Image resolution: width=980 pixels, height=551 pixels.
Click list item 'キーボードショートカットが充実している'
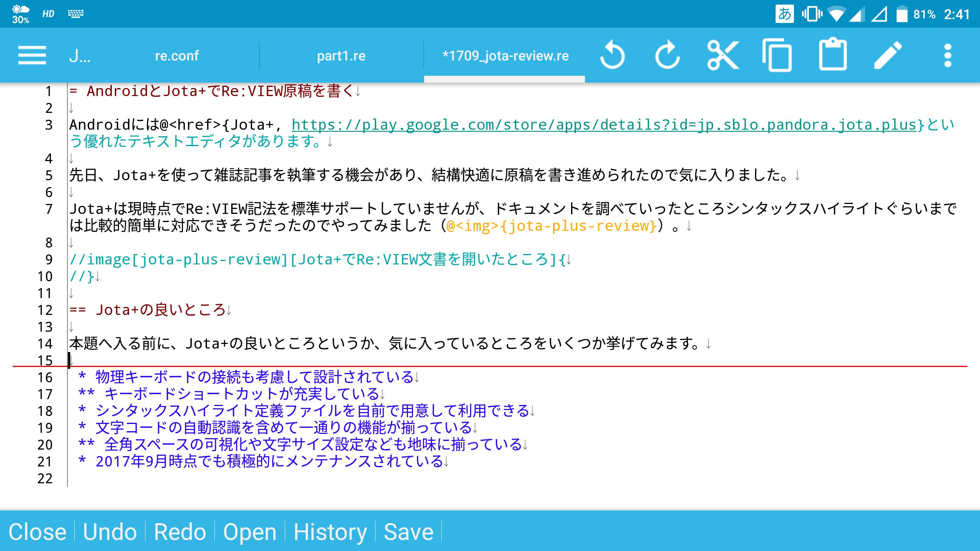[242, 394]
